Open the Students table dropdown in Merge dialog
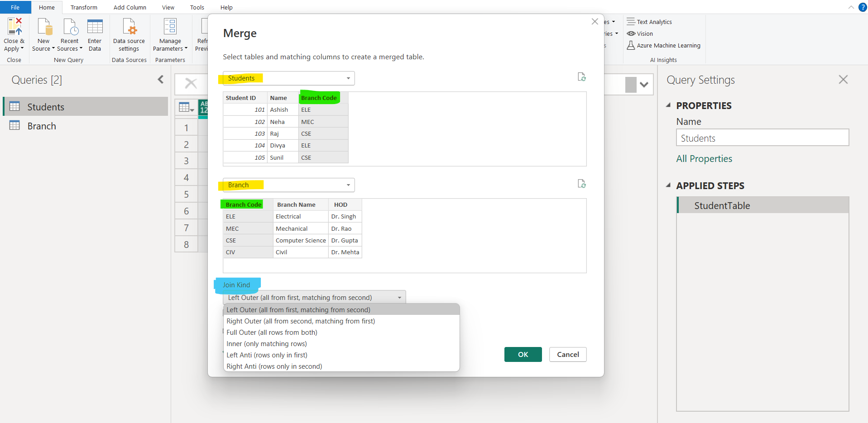Viewport: 868px width, 423px height. 348,78
